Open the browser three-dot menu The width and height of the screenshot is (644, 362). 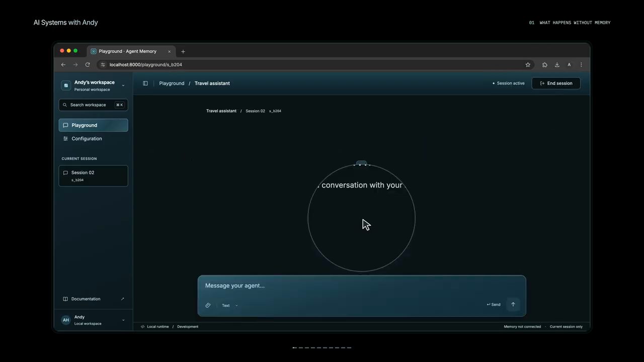[x=581, y=65]
